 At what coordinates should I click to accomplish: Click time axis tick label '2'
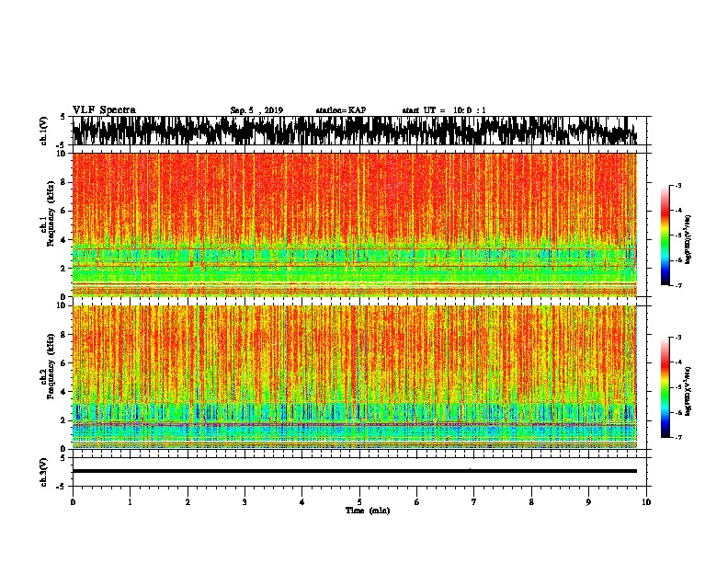pos(188,502)
